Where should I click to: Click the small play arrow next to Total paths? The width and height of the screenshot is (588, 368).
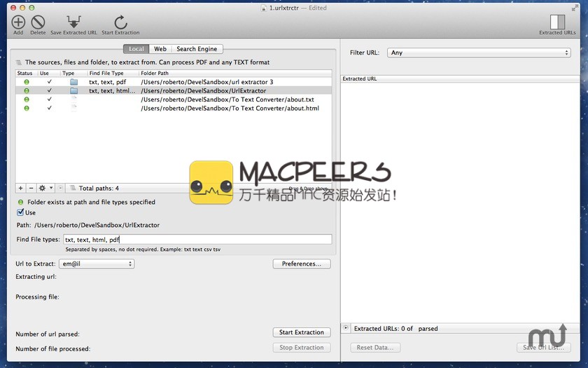pyautogui.click(x=60, y=188)
